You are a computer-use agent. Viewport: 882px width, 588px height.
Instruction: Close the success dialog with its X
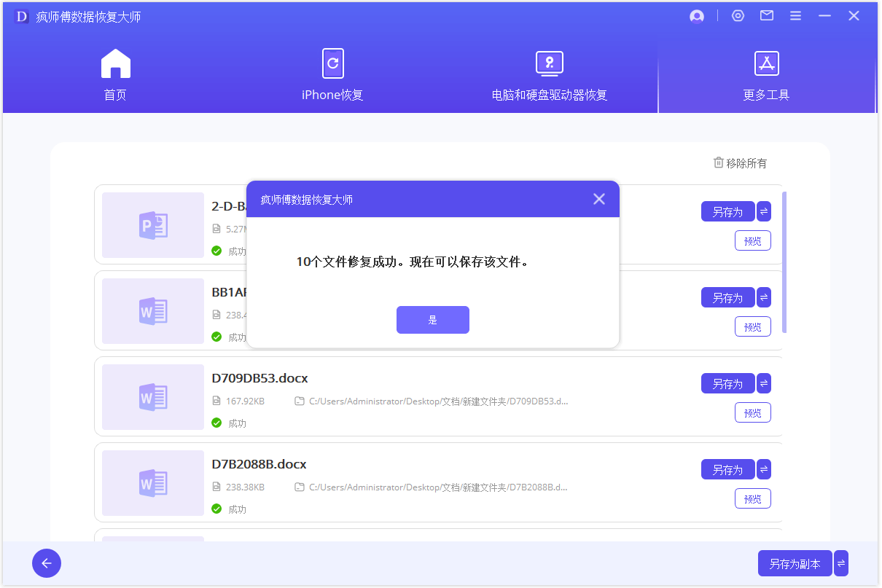[x=599, y=199]
